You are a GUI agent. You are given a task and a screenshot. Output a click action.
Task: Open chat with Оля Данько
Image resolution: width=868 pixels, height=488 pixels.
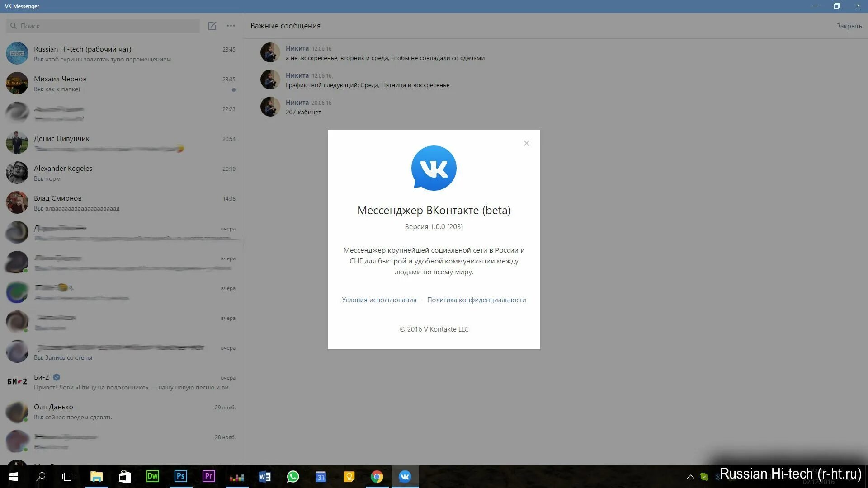click(x=121, y=411)
